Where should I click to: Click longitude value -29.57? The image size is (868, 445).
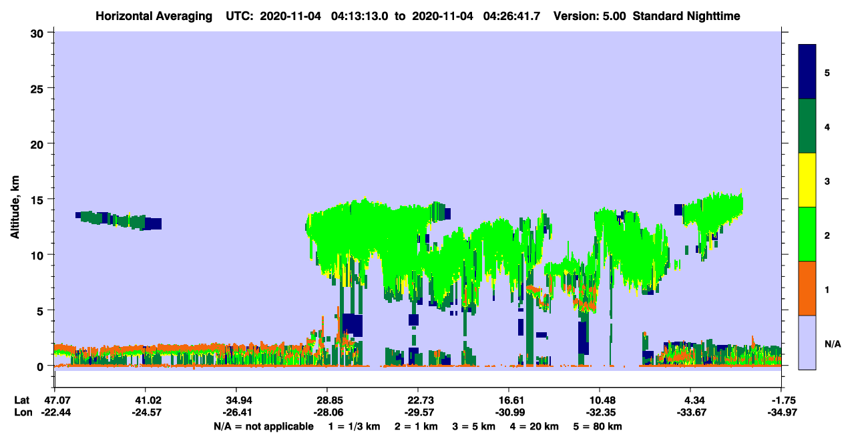418,413
